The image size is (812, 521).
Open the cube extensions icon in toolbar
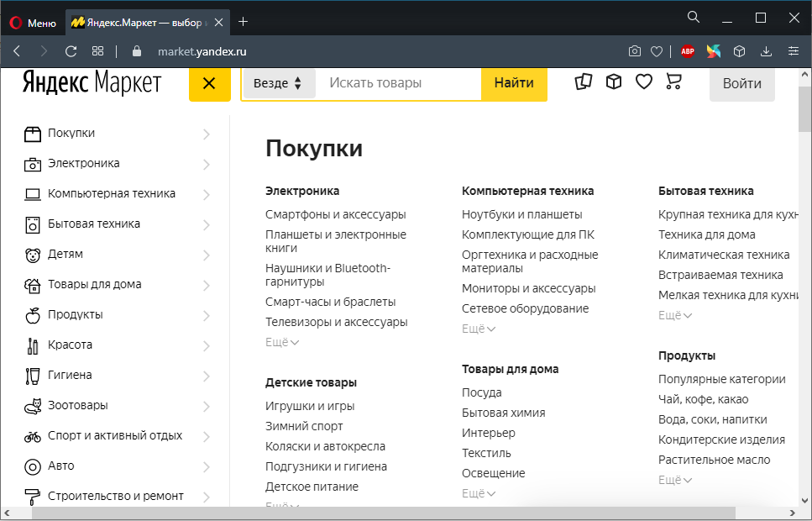pyautogui.click(x=740, y=50)
